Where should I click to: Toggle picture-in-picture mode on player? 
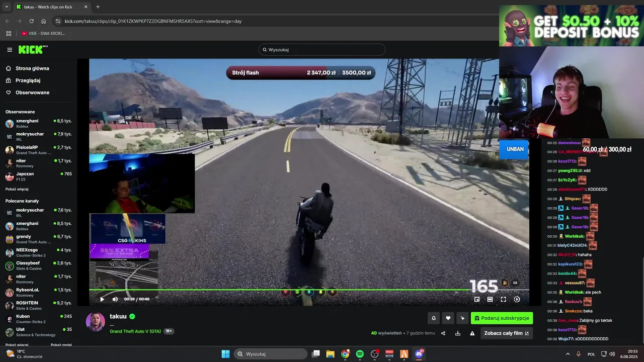click(x=477, y=299)
